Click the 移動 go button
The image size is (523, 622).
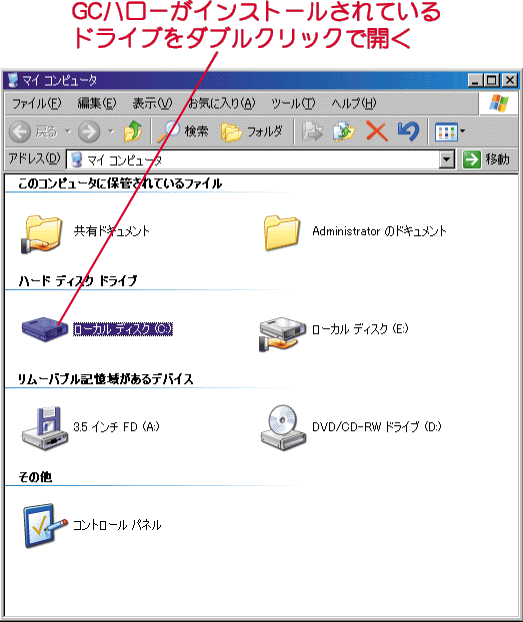[x=486, y=159]
